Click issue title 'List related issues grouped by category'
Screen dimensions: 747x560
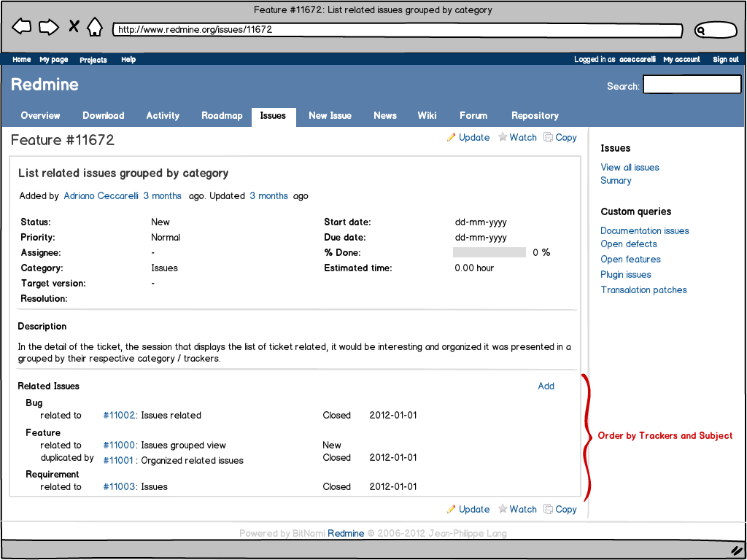[123, 174]
